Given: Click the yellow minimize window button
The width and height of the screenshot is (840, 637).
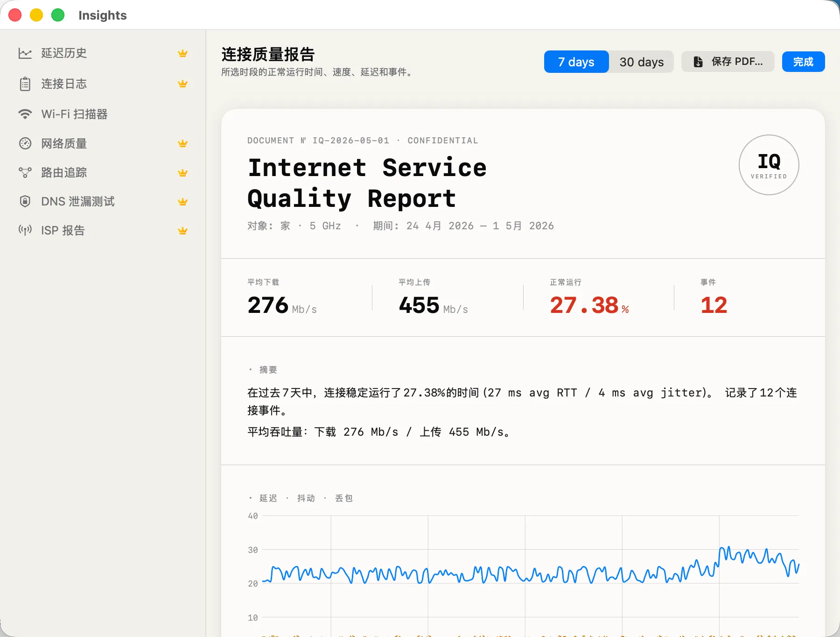Looking at the screenshot, I should tap(36, 15).
